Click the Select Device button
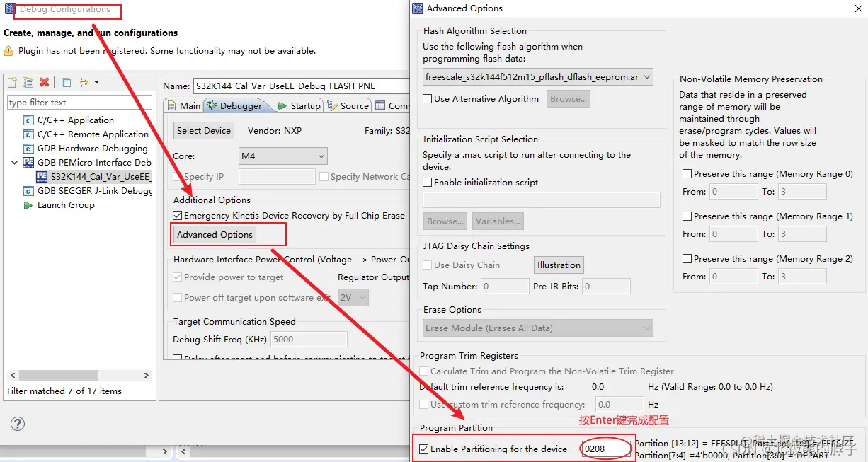This screenshot has height=462, width=868. [204, 130]
